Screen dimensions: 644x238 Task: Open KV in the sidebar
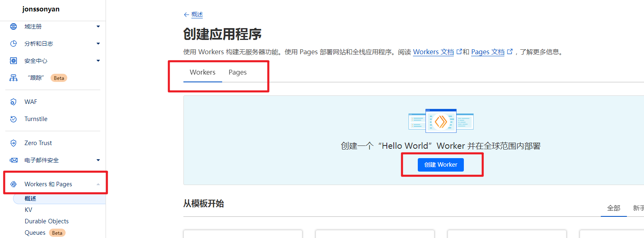[29, 210]
